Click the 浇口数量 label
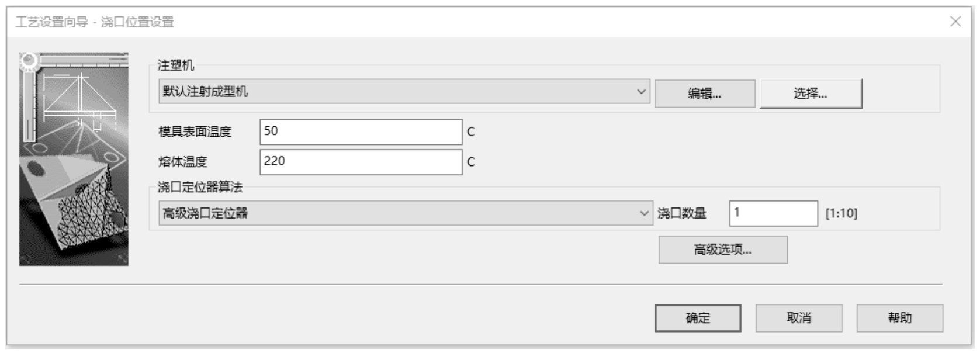This screenshot has width=980, height=353. [x=682, y=213]
